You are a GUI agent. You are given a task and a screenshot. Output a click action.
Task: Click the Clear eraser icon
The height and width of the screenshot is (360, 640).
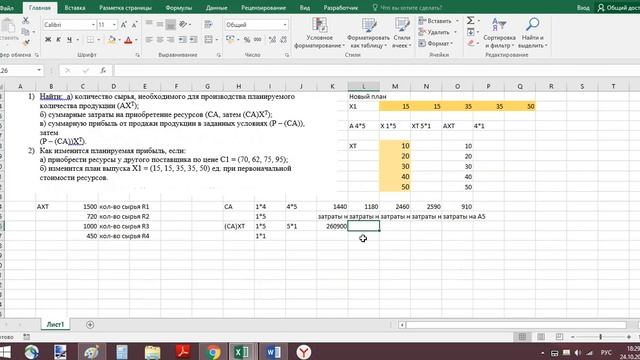tap(471, 43)
